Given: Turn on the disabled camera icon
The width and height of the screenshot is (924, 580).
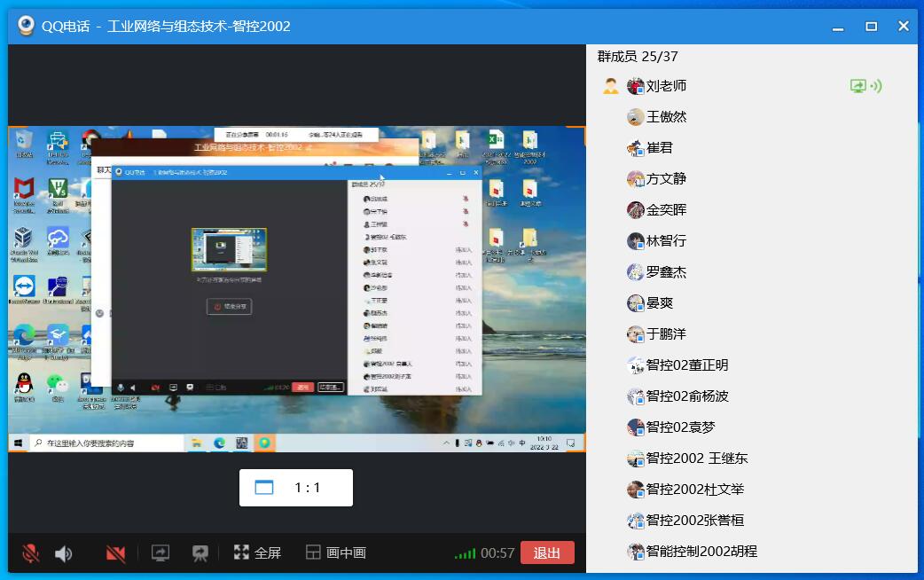Looking at the screenshot, I should tap(116, 553).
